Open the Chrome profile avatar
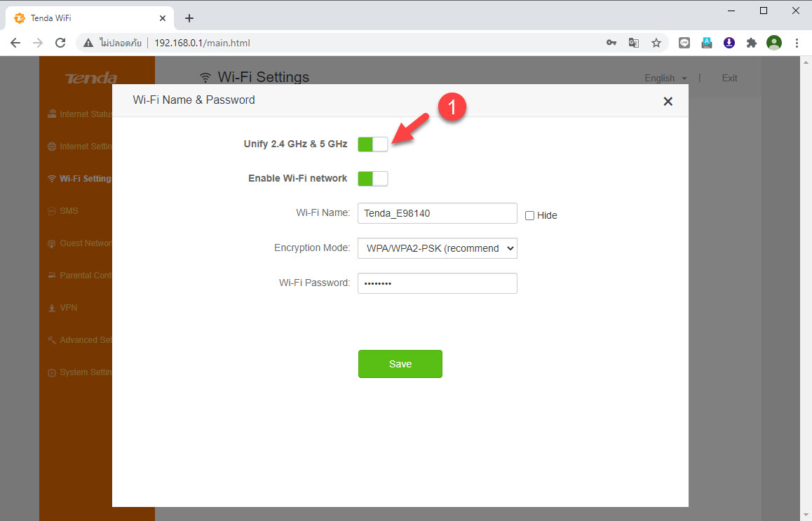812x521 pixels. click(774, 43)
